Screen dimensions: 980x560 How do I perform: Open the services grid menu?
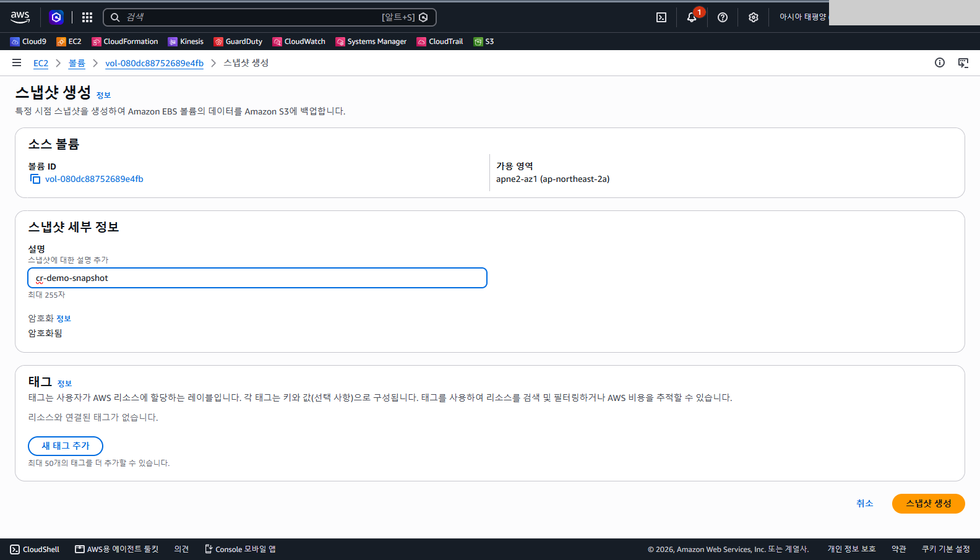coord(87,17)
